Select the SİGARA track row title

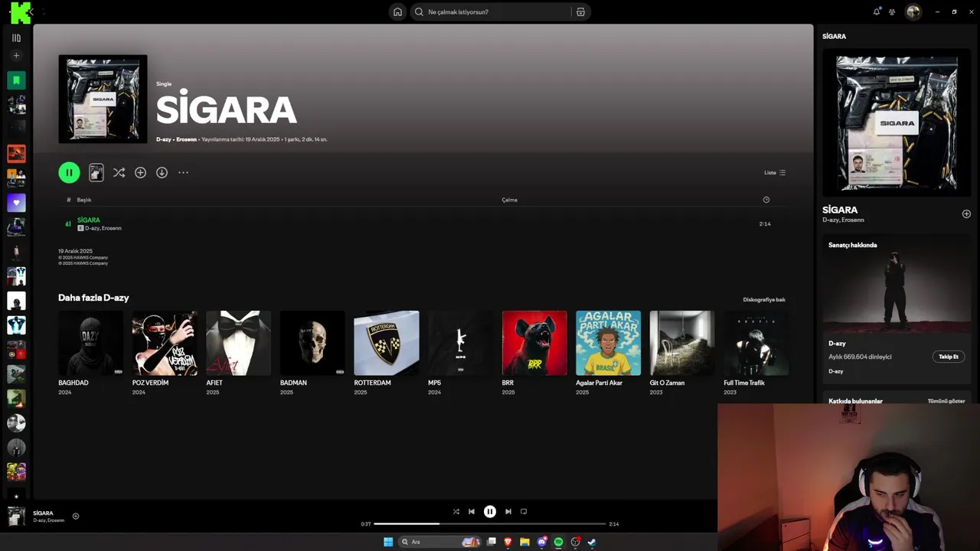[x=89, y=220]
